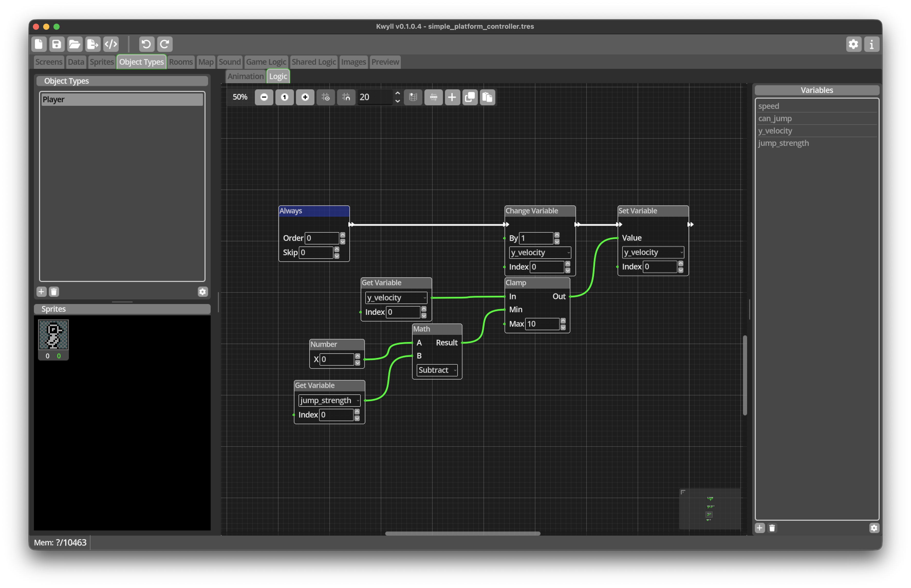The height and width of the screenshot is (588, 911).
Task: Click the paste nodes clipboard icon
Action: [x=487, y=97]
